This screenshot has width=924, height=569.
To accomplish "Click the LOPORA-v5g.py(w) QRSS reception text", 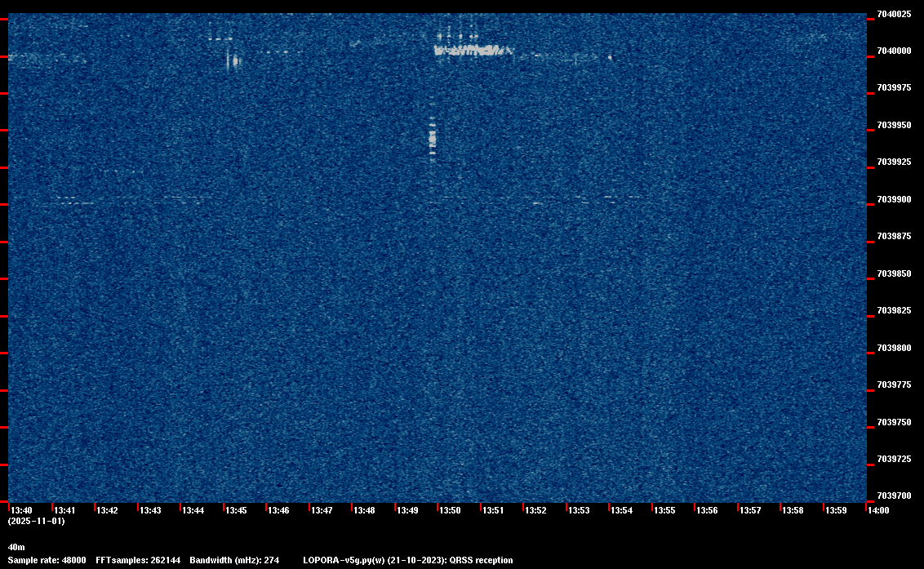I will [x=408, y=560].
